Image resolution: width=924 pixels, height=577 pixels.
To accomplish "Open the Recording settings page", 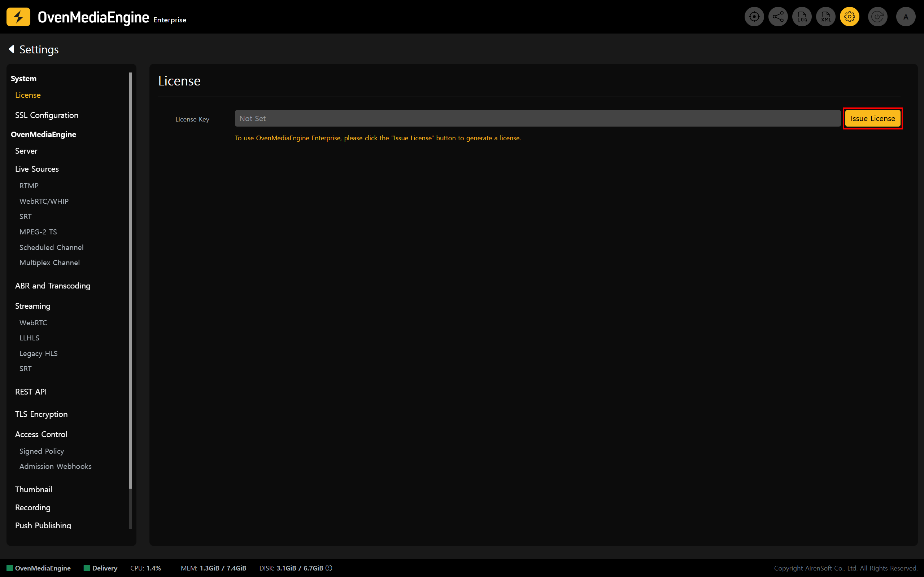I will (33, 507).
